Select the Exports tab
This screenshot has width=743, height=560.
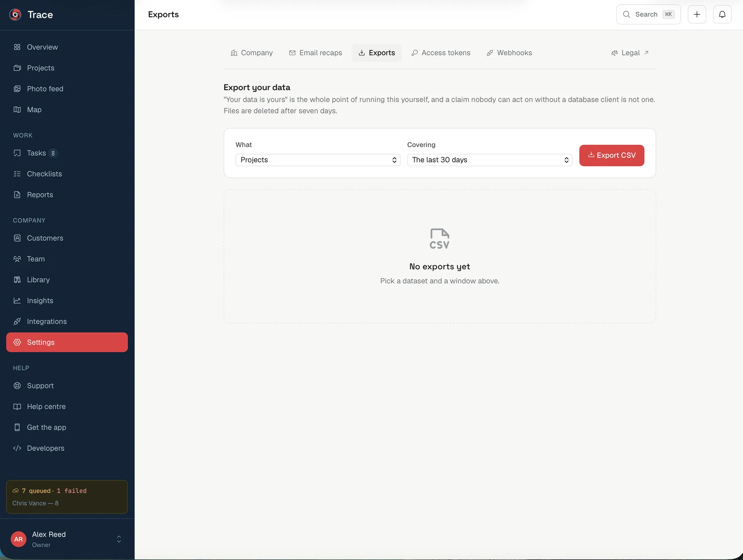point(377,53)
